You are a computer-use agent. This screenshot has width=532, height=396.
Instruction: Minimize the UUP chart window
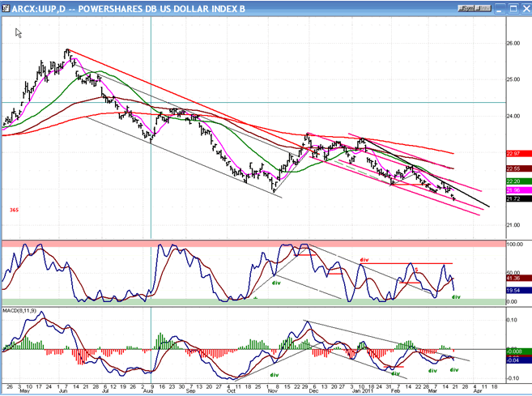pyautogui.click(x=499, y=8)
